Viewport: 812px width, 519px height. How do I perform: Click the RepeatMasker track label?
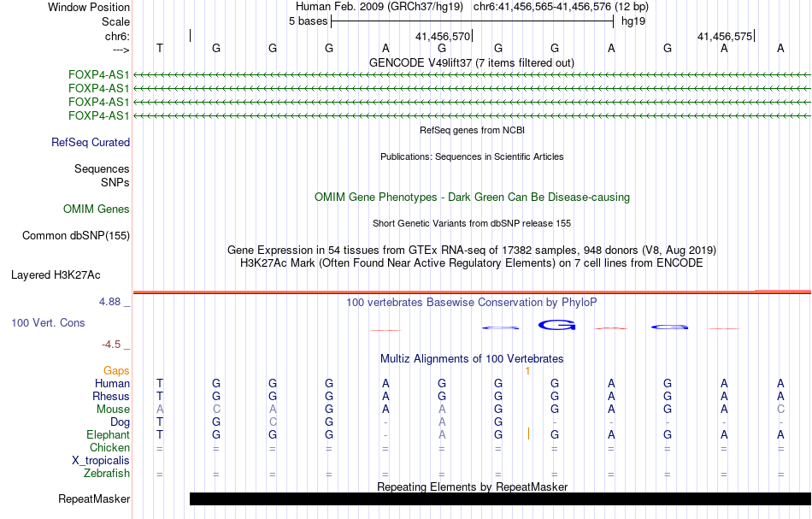click(94, 498)
